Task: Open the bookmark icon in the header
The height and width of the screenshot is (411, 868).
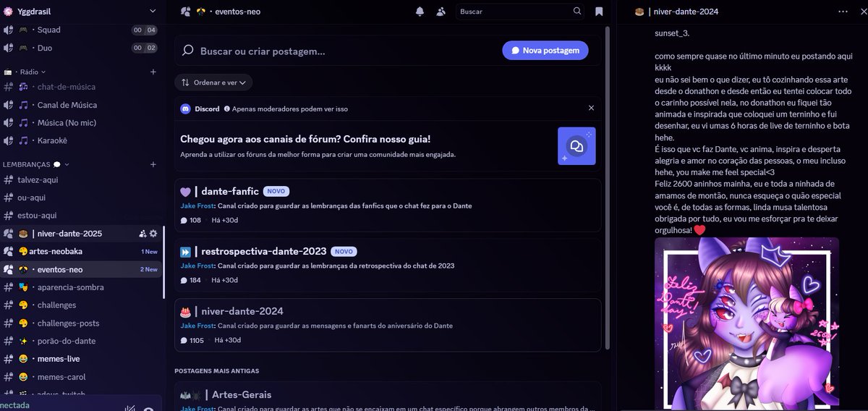Action: (599, 12)
